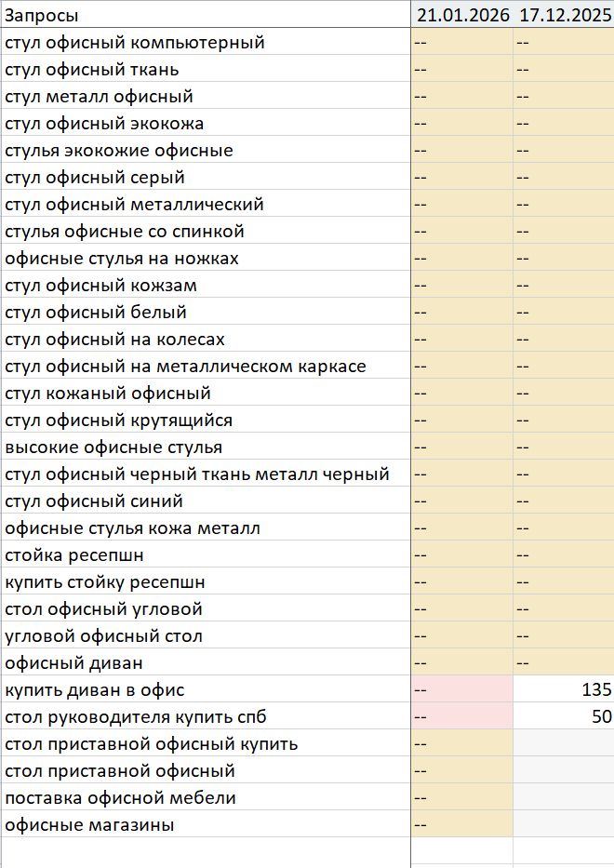Select the cell with value 50
This screenshot has width=614, height=868.
(x=564, y=717)
